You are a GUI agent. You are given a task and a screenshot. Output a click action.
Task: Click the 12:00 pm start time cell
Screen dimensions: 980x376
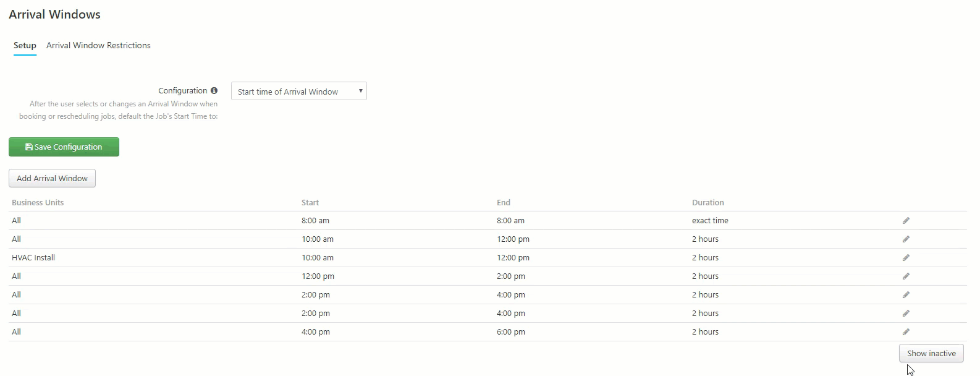click(x=318, y=276)
